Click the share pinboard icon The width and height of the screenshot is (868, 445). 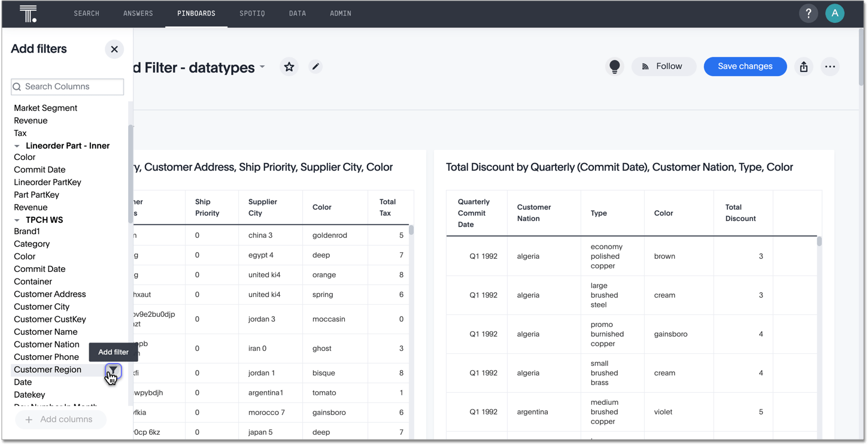click(x=803, y=66)
